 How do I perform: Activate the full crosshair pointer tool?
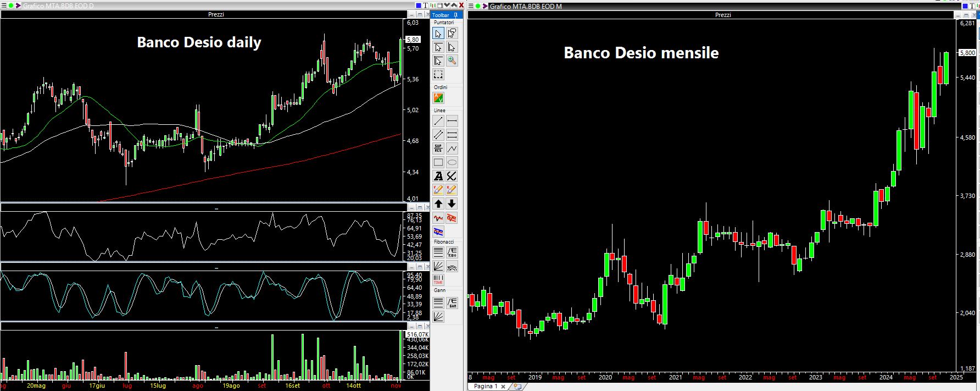point(438,61)
